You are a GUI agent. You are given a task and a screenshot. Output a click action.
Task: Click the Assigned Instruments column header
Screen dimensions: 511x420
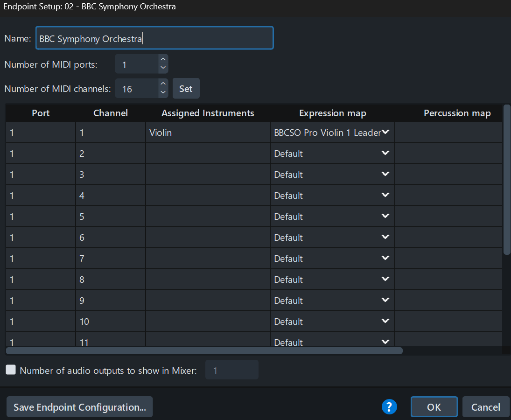click(x=208, y=113)
